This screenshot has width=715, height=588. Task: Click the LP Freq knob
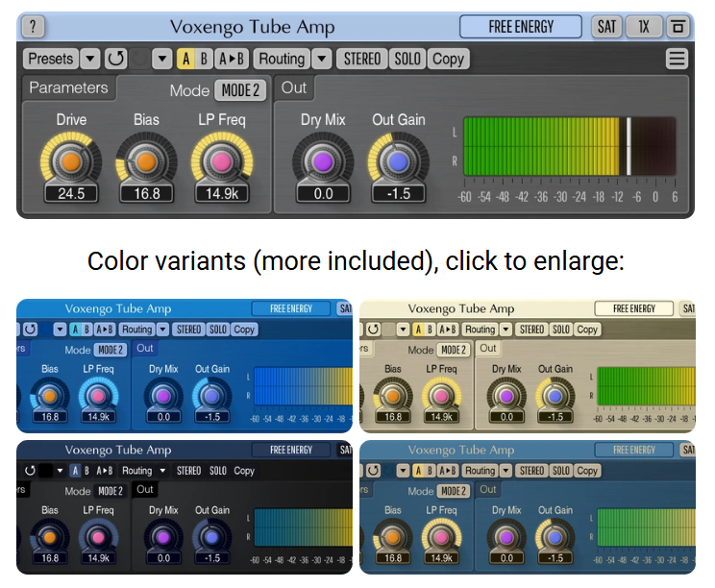(x=222, y=161)
